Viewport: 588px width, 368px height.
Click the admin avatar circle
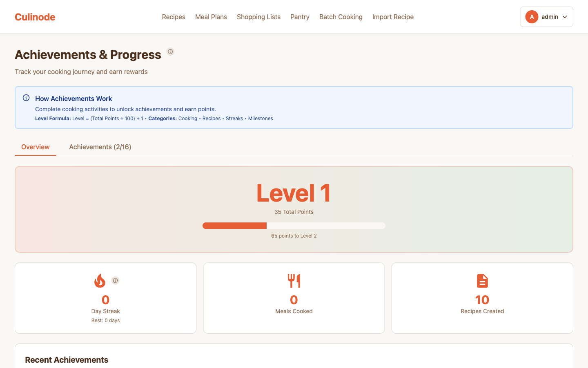(532, 17)
